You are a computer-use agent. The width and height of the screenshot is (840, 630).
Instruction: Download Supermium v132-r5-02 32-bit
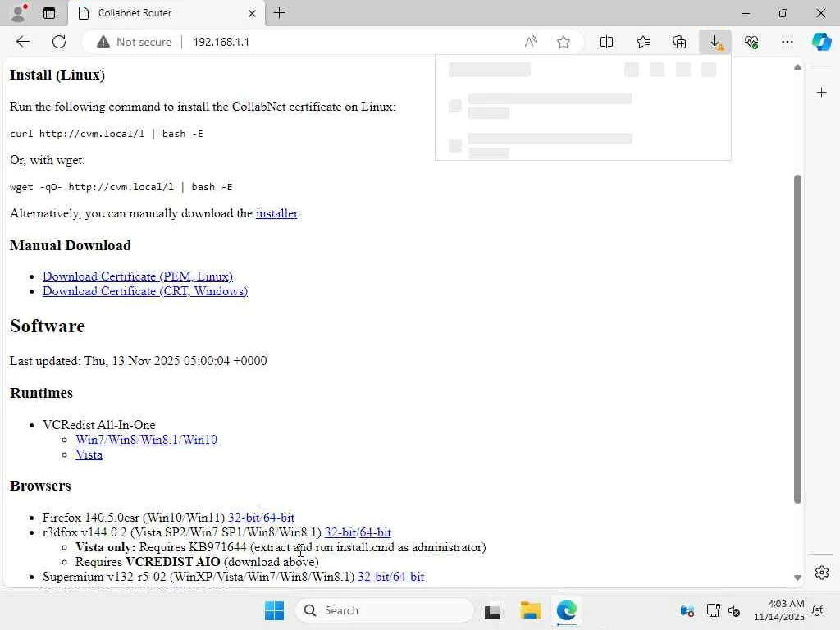[x=373, y=577]
